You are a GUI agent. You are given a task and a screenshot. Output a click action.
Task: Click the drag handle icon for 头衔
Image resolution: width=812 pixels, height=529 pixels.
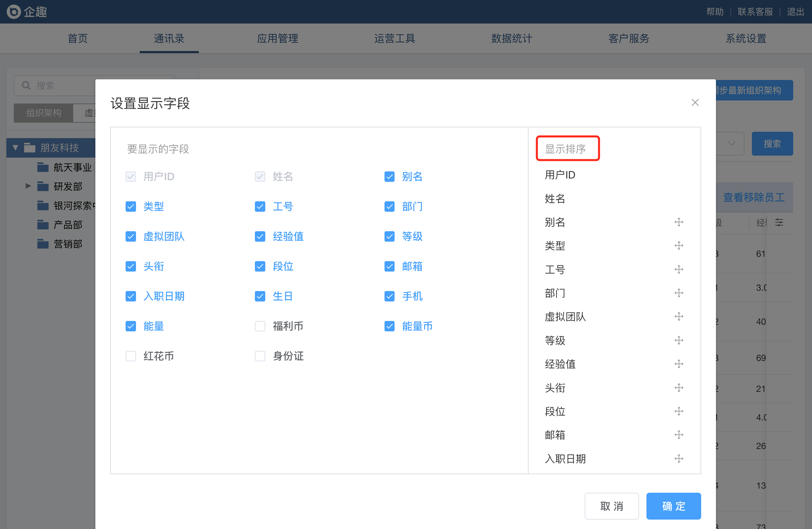679,388
